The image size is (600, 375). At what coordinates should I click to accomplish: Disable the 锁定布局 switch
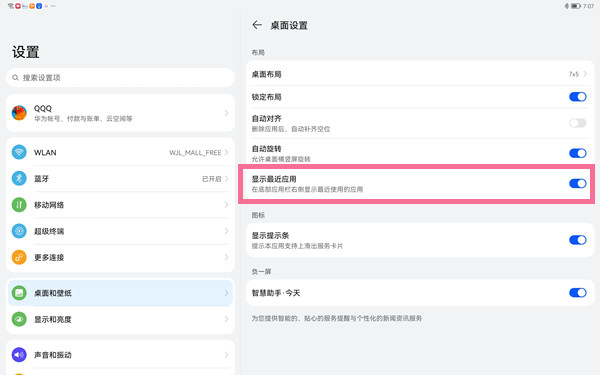(x=577, y=97)
